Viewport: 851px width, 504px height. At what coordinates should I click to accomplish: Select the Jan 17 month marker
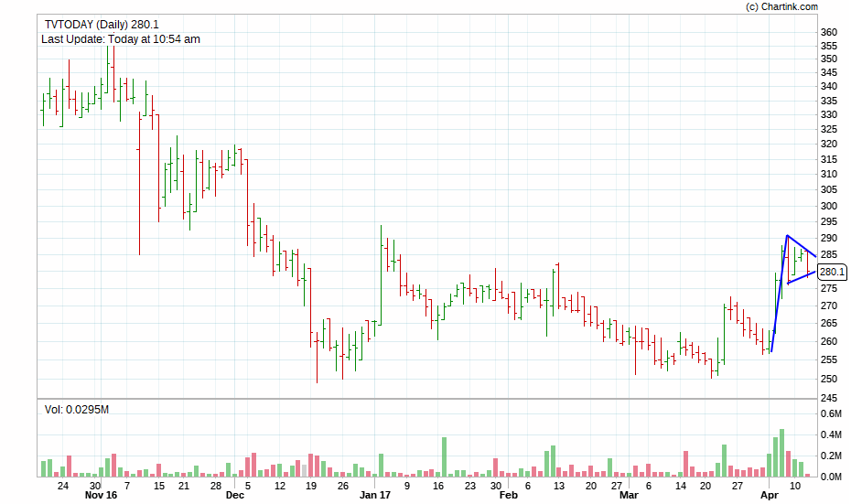point(374,495)
